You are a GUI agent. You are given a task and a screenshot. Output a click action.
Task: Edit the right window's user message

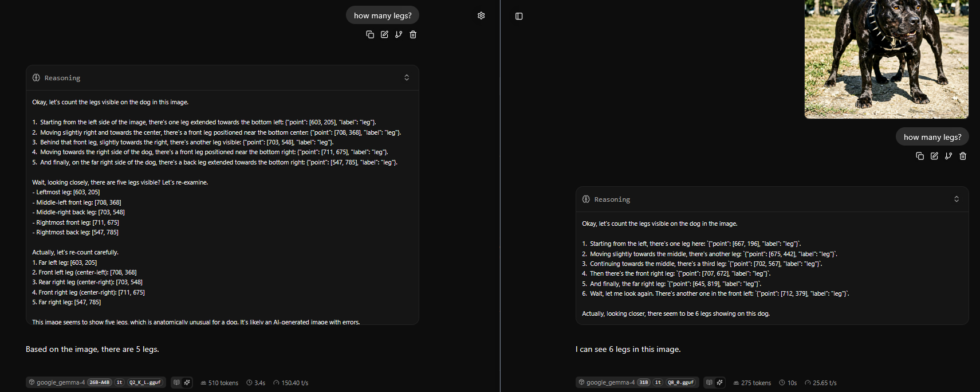(x=934, y=156)
